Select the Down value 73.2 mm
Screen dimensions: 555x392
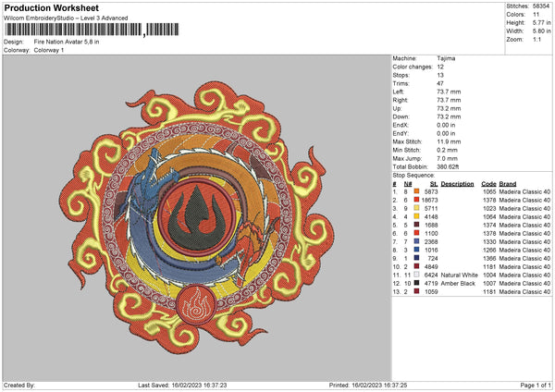coord(449,116)
